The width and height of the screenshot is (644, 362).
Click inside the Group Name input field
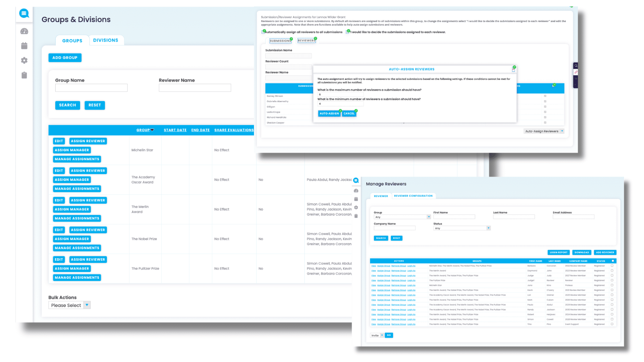91,88
